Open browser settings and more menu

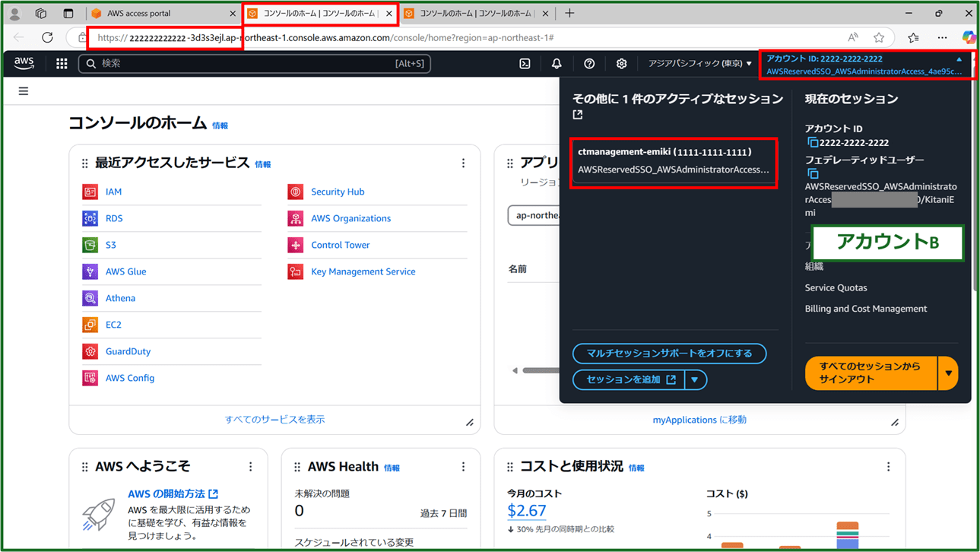pyautogui.click(x=942, y=37)
